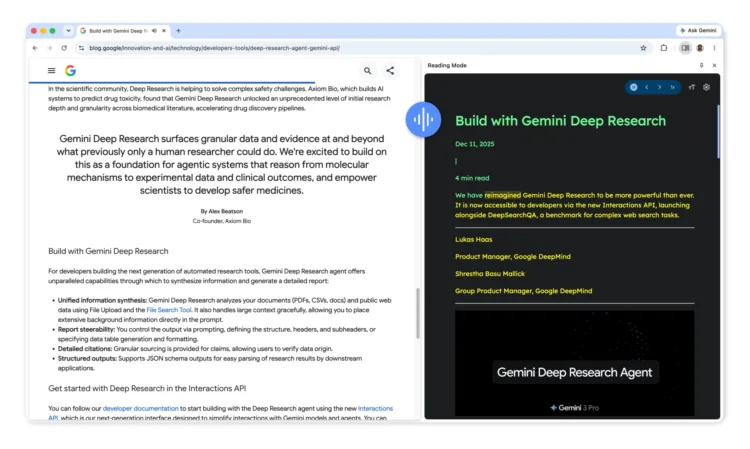The height and width of the screenshot is (449, 750).
Task: Click the Detailed citations bullet label
Action: (x=85, y=349)
